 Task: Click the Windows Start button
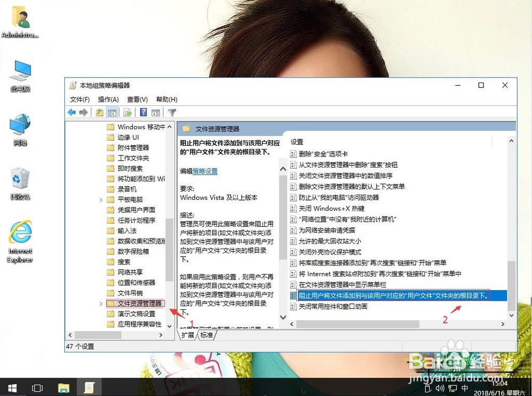pyautogui.click(x=11, y=387)
